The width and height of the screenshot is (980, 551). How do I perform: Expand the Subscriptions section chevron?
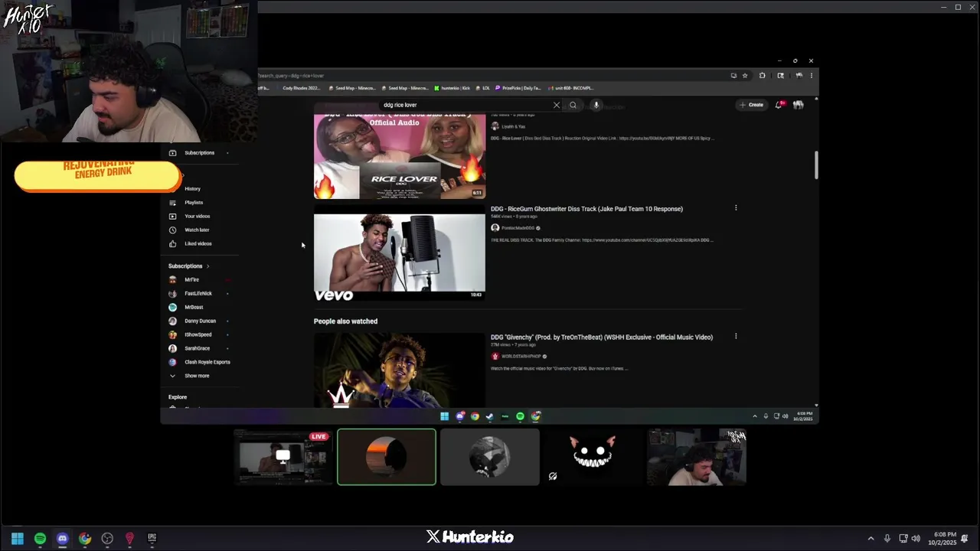(207, 266)
